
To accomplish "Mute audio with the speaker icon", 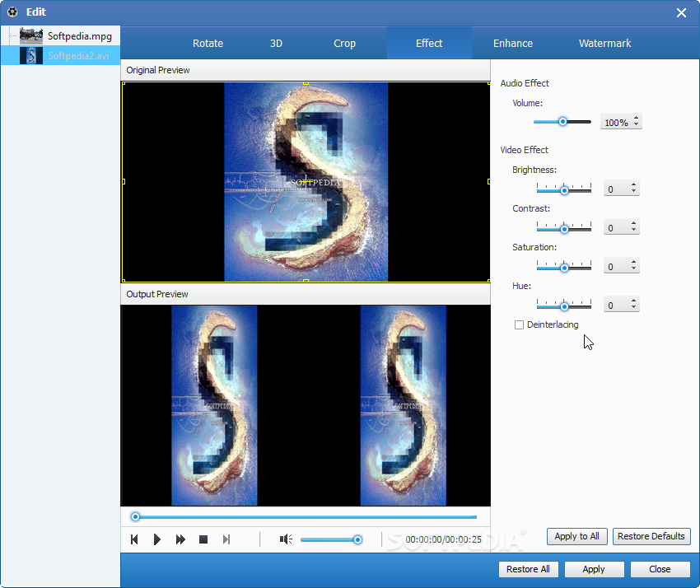I will (x=286, y=539).
